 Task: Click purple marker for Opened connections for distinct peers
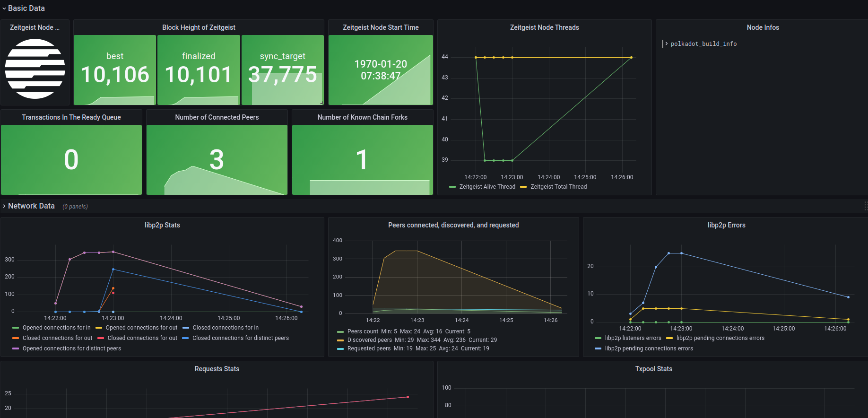16,349
